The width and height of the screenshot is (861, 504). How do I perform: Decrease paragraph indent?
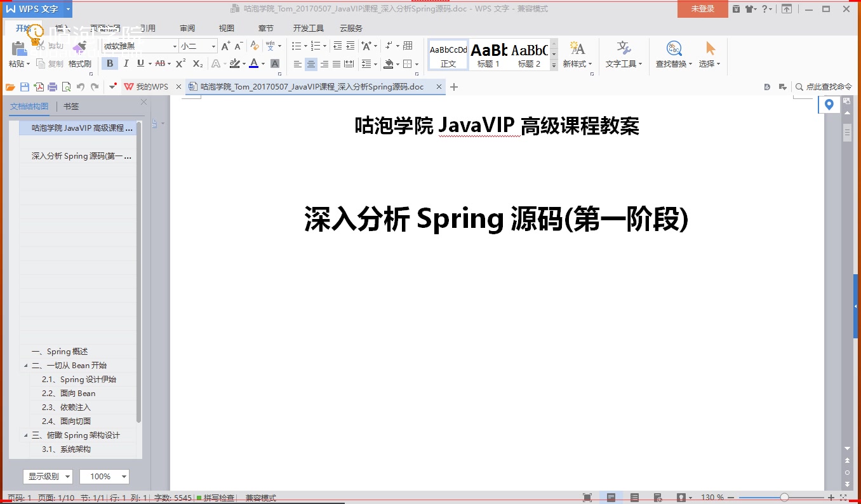point(337,46)
